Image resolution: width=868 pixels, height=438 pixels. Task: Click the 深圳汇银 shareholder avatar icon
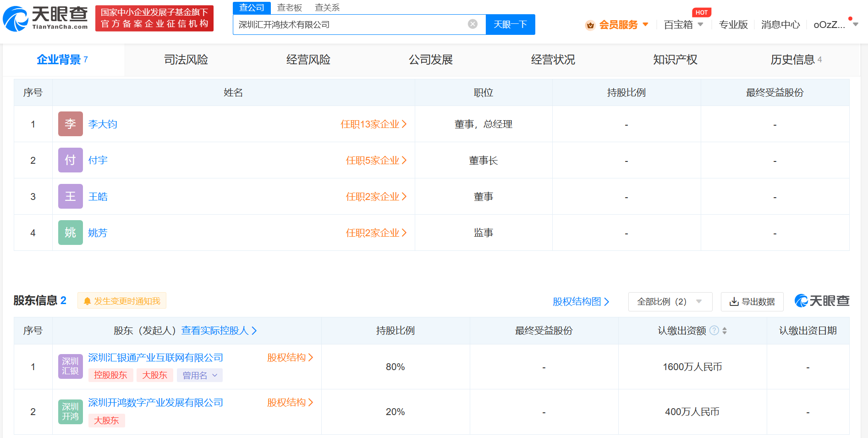pos(70,366)
